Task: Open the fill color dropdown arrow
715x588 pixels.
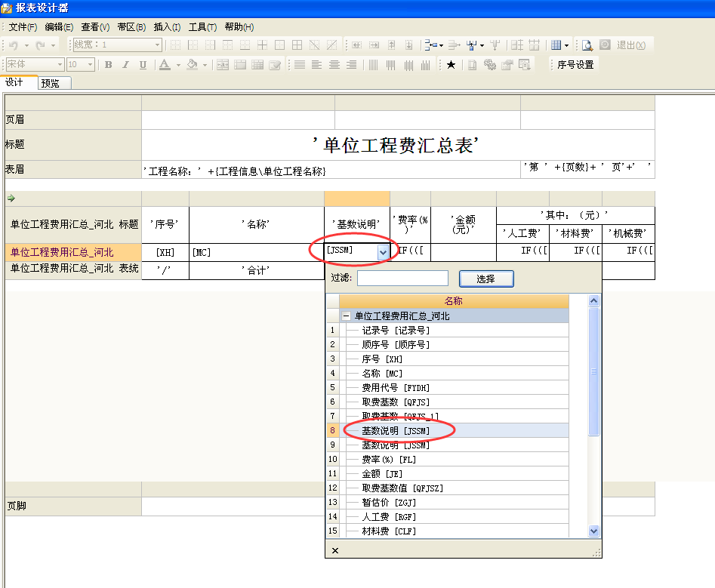Action: [x=205, y=65]
